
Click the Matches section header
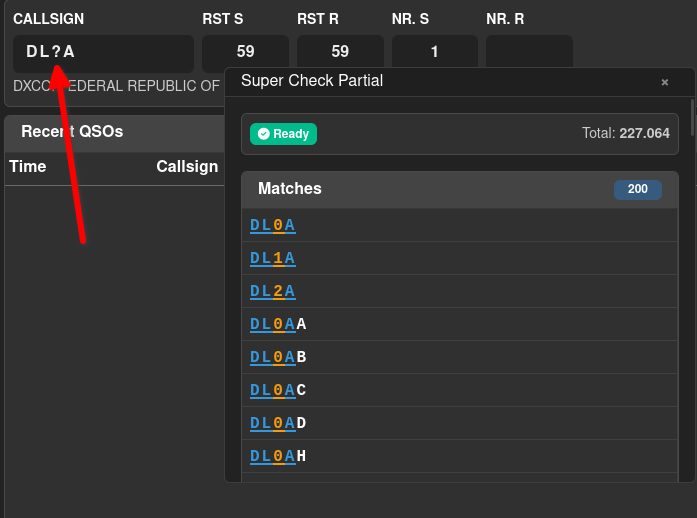click(460, 189)
